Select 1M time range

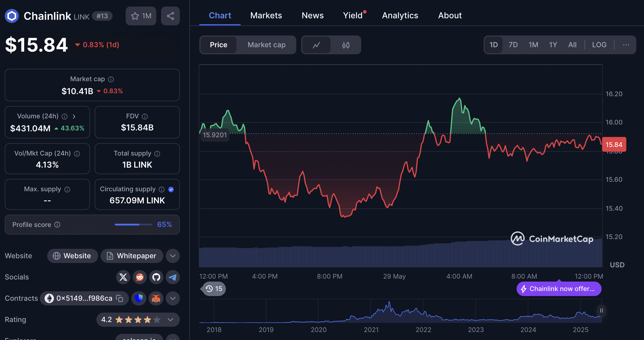pyautogui.click(x=533, y=45)
